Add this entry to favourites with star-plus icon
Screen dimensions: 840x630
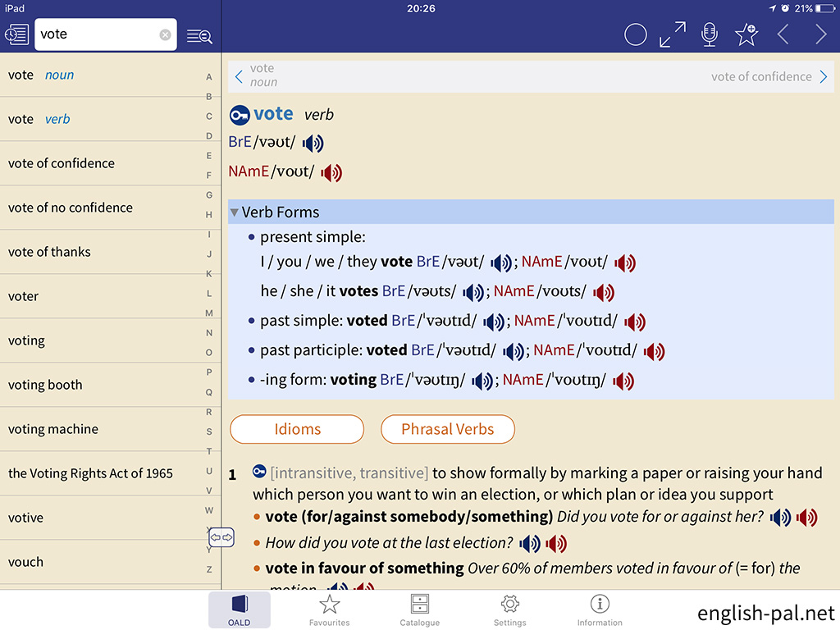coord(746,34)
